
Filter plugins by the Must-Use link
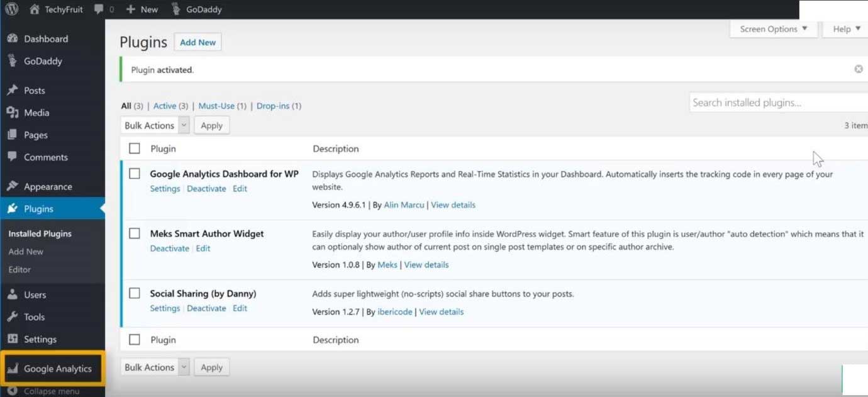coord(216,106)
